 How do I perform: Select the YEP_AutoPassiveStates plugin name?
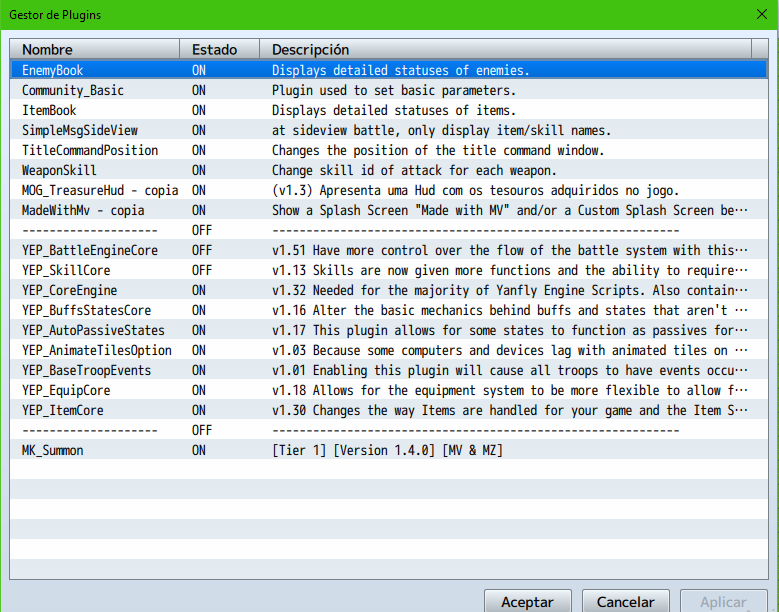point(93,330)
